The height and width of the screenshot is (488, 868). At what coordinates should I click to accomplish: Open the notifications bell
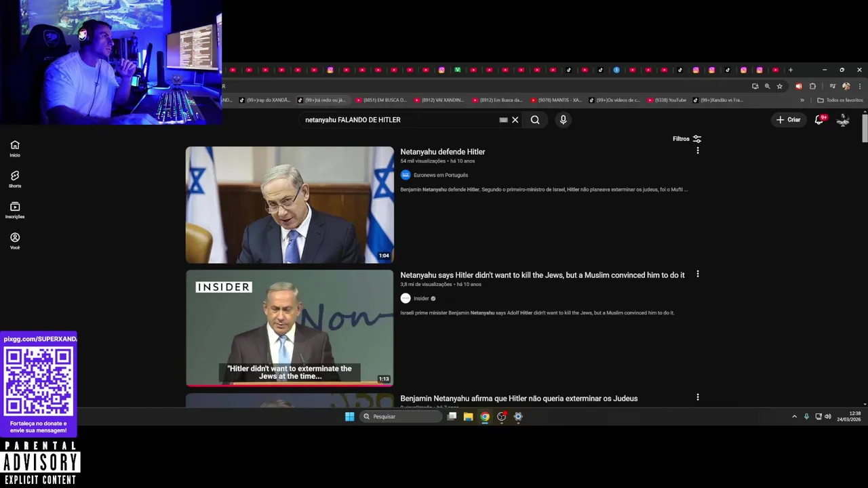[819, 119]
